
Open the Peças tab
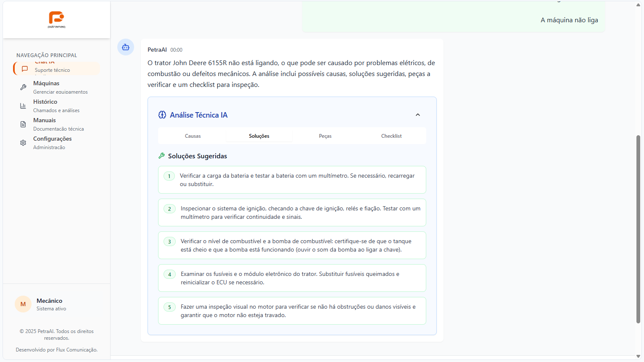click(x=325, y=136)
